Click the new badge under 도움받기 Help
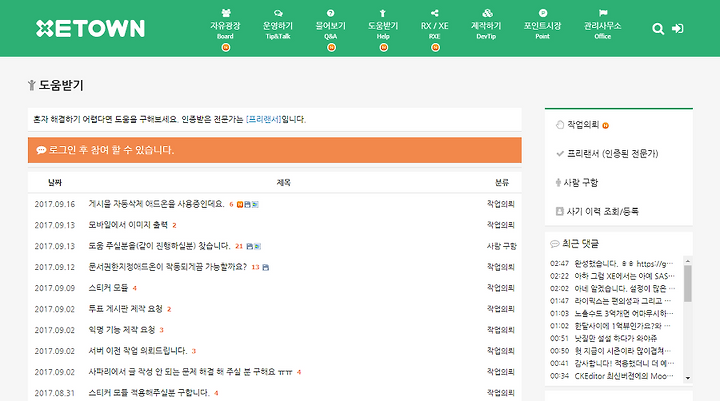 [384, 47]
